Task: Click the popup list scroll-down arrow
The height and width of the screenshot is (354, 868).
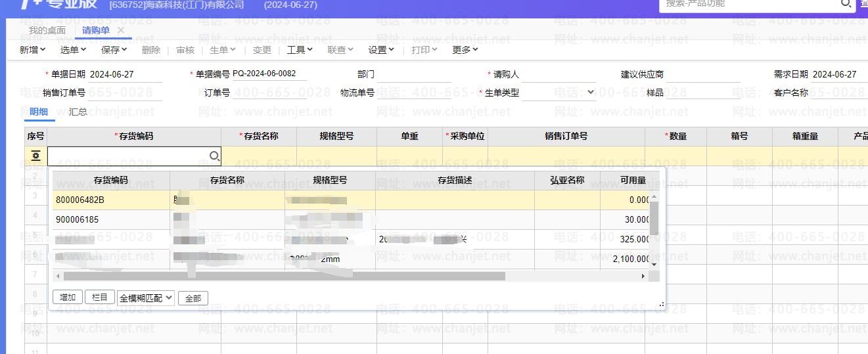Action: click(x=654, y=263)
